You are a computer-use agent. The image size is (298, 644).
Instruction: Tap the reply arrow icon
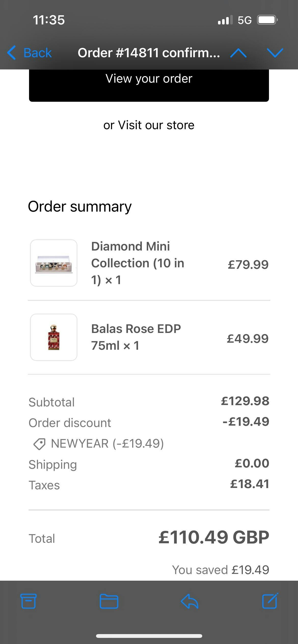[189, 602]
